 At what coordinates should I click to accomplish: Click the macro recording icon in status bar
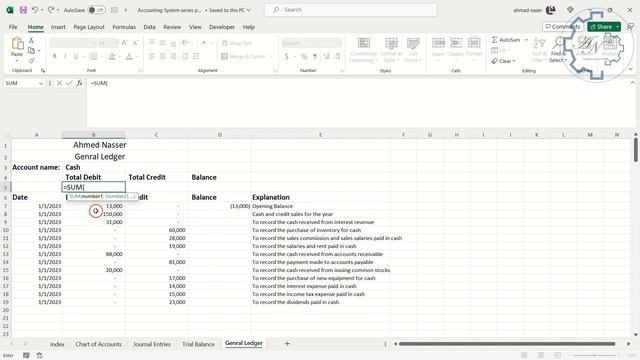point(26,356)
